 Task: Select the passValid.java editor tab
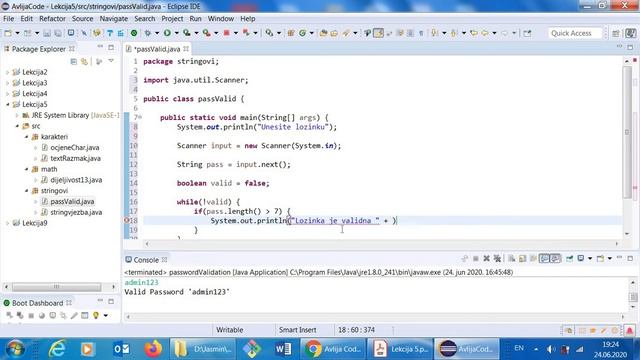(x=156, y=49)
